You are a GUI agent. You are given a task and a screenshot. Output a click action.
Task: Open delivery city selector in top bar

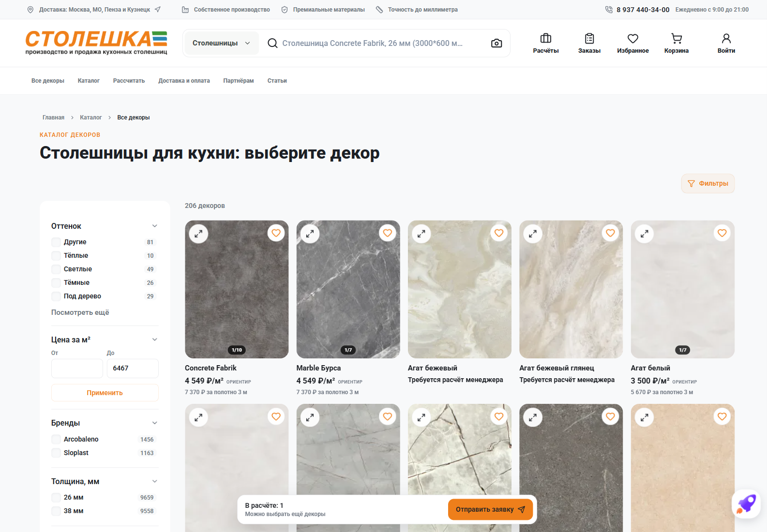click(x=94, y=10)
